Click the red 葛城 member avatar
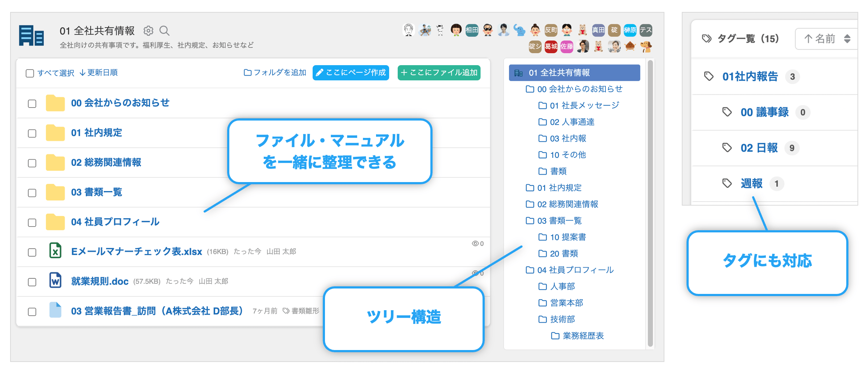 [551, 46]
